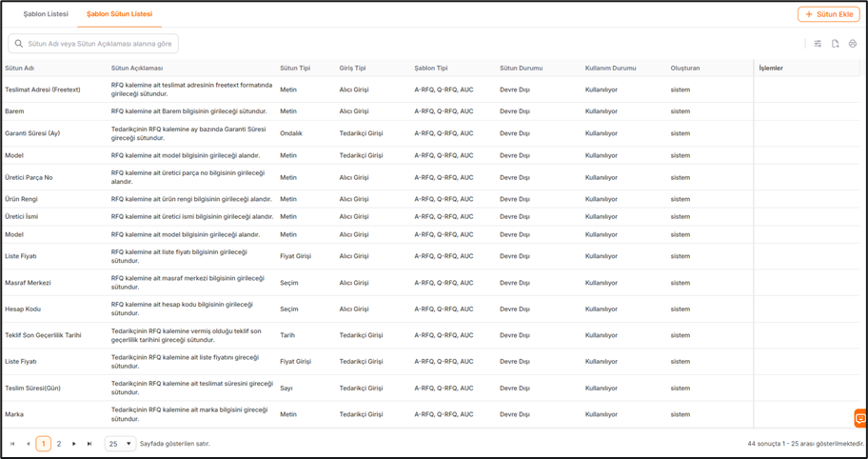Click the export document icon
This screenshot has width=868, height=459.
[x=835, y=44]
